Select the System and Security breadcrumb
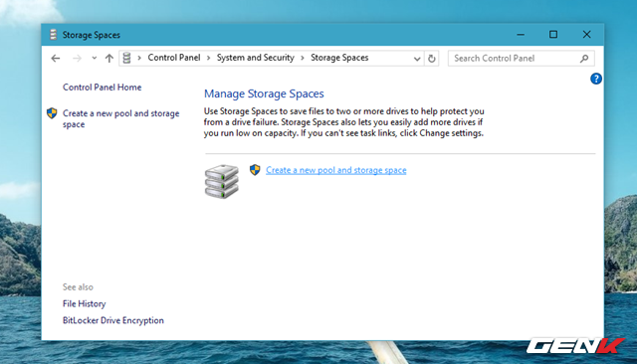 point(256,58)
